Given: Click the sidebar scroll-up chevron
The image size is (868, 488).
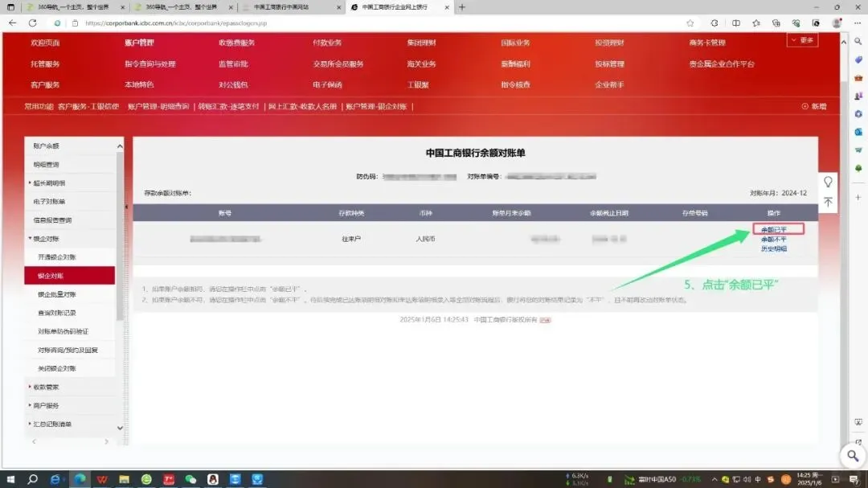Looking at the screenshot, I should (120, 146).
